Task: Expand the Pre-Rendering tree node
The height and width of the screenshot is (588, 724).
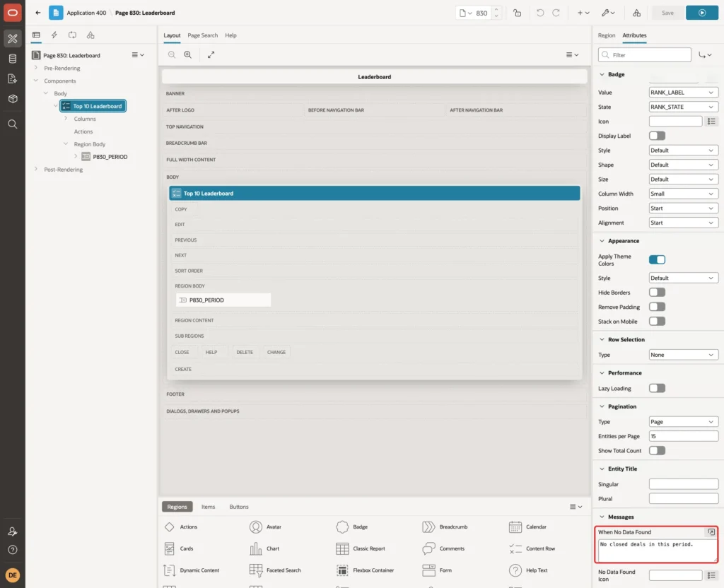Action: point(36,68)
